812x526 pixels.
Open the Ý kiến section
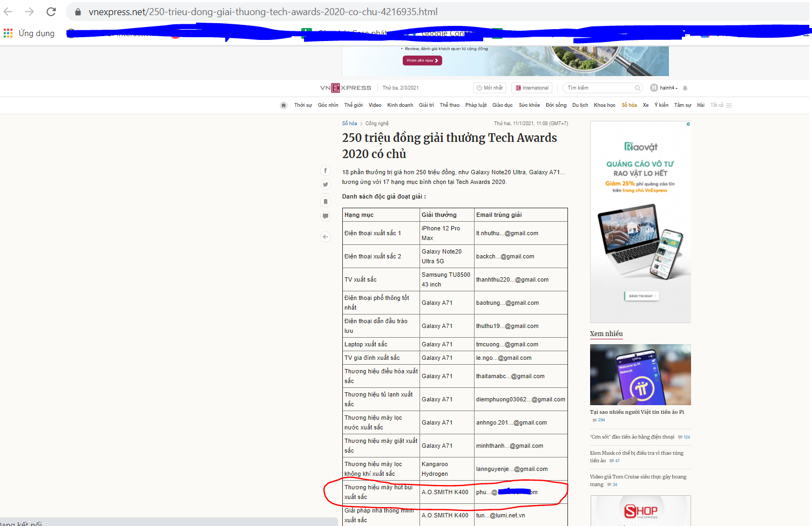pos(661,105)
